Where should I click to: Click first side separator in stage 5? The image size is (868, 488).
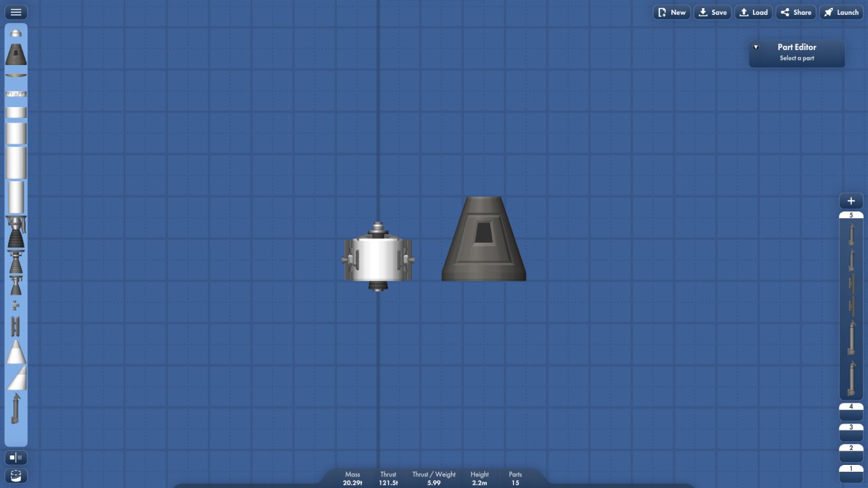pyautogui.click(x=851, y=284)
